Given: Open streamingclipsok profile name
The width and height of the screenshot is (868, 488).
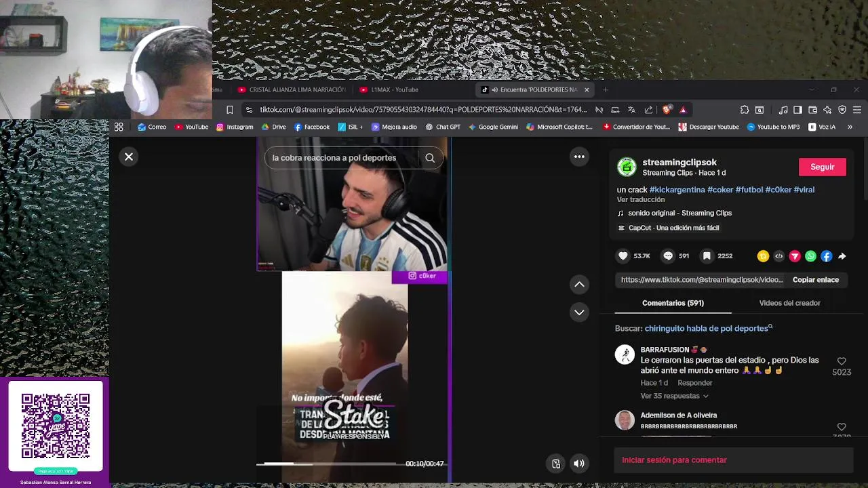Looking at the screenshot, I should click(x=679, y=162).
